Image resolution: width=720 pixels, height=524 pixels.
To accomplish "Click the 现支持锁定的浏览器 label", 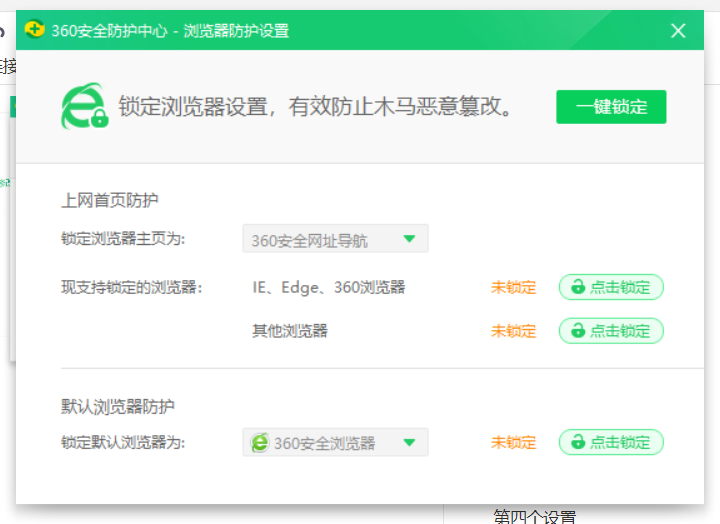I will click(x=132, y=287).
